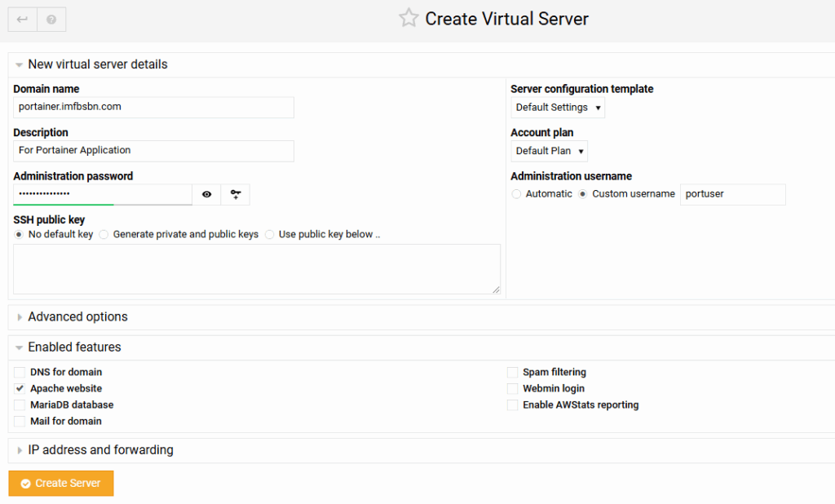Select Automatic administration username option
Viewport: 835px width, 504px height.
[x=516, y=194]
